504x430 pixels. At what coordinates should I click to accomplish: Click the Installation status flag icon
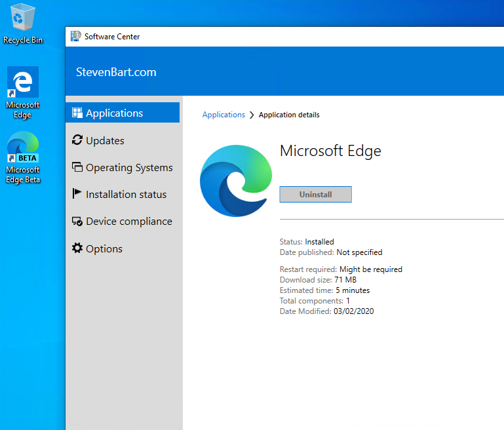(77, 193)
